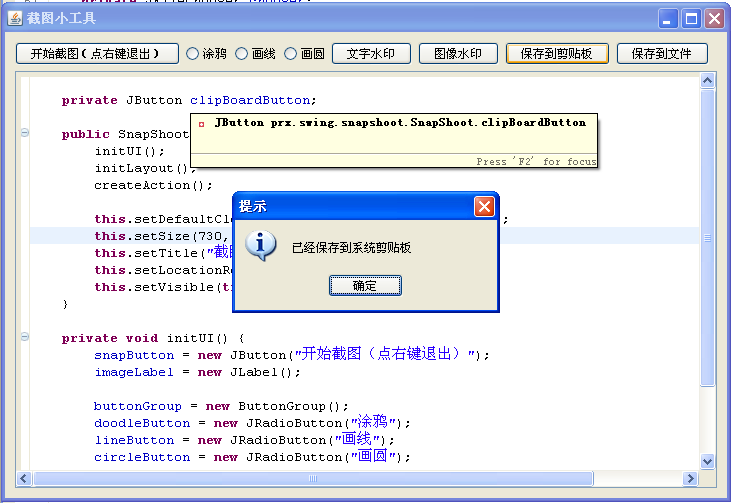The width and height of the screenshot is (732, 503).
Task: Open the 文字水印 text watermark button
Action: click(x=371, y=54)
